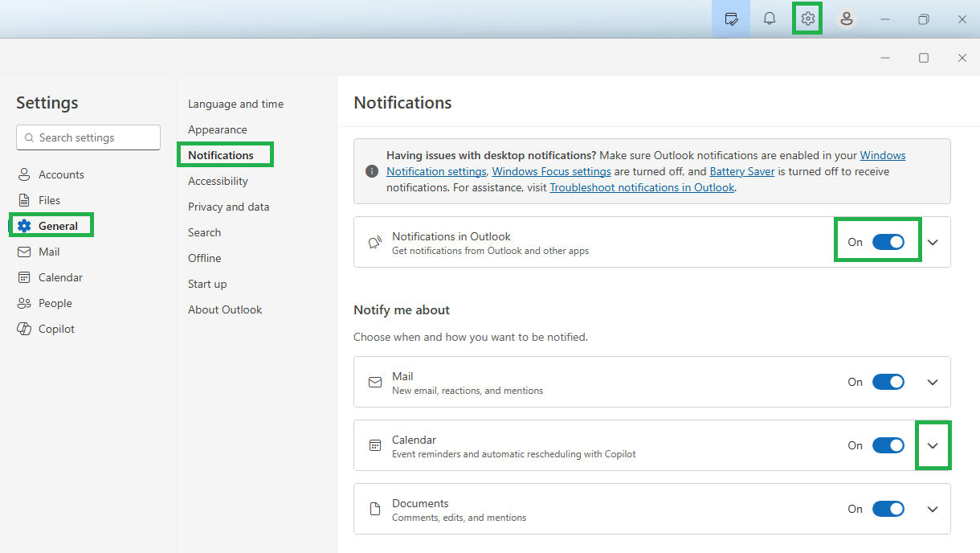
Task: Open Battery Saver link
Action: click(x=743, y=171)
